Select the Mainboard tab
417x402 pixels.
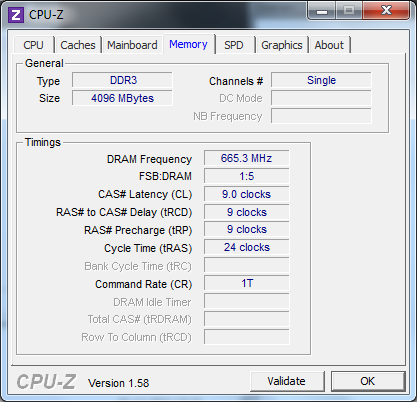point(132,45)
